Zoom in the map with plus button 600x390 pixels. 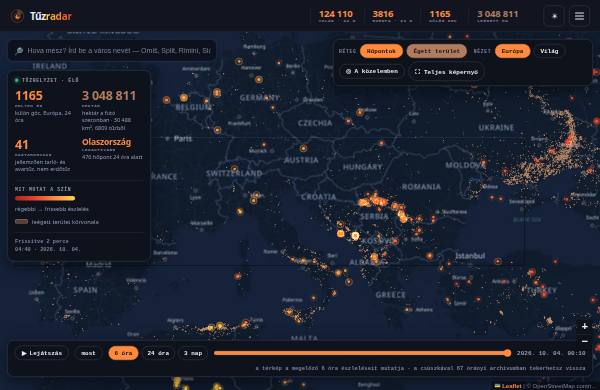point(584,326)
